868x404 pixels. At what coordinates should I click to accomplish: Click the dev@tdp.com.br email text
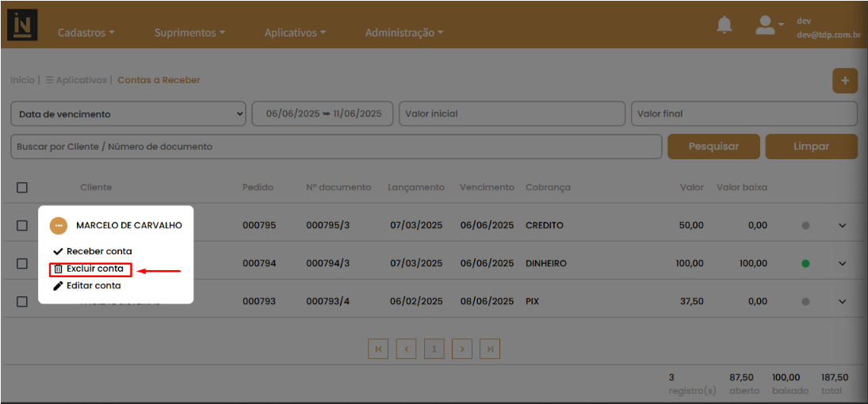point(828,34)
